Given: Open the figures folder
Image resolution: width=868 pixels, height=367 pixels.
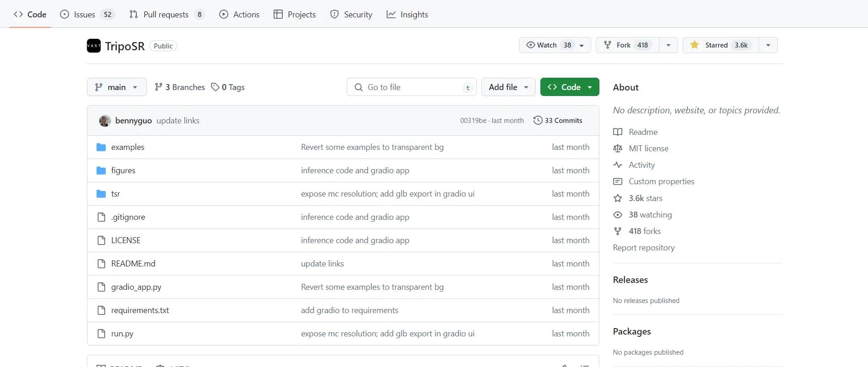Looking at the screenshot, I should [x=123, y=170].
